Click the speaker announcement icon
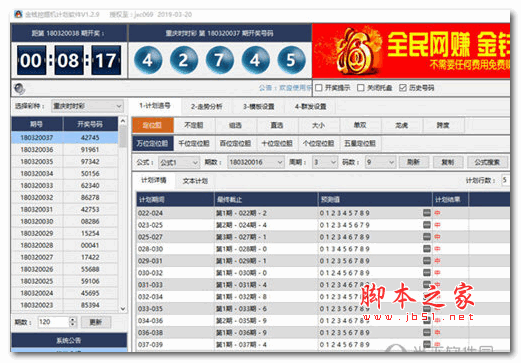This screenshot has width=521, height=363. tap(19, 89)
